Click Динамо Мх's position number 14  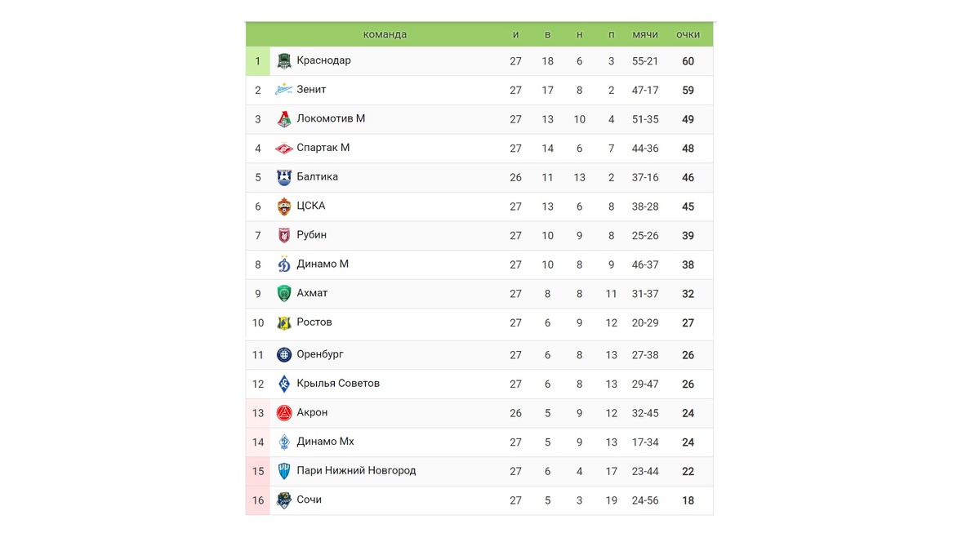(x=258, y=442)
